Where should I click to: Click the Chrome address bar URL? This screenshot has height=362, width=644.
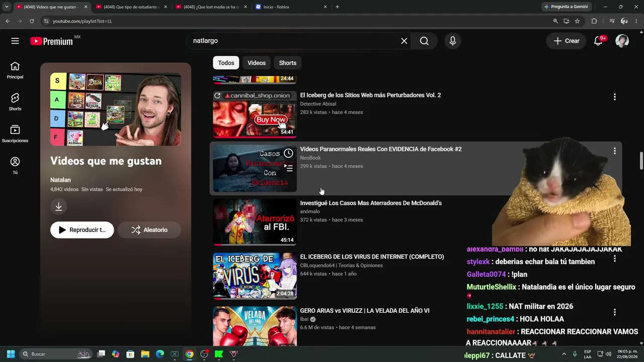click(x=82, y=21)
